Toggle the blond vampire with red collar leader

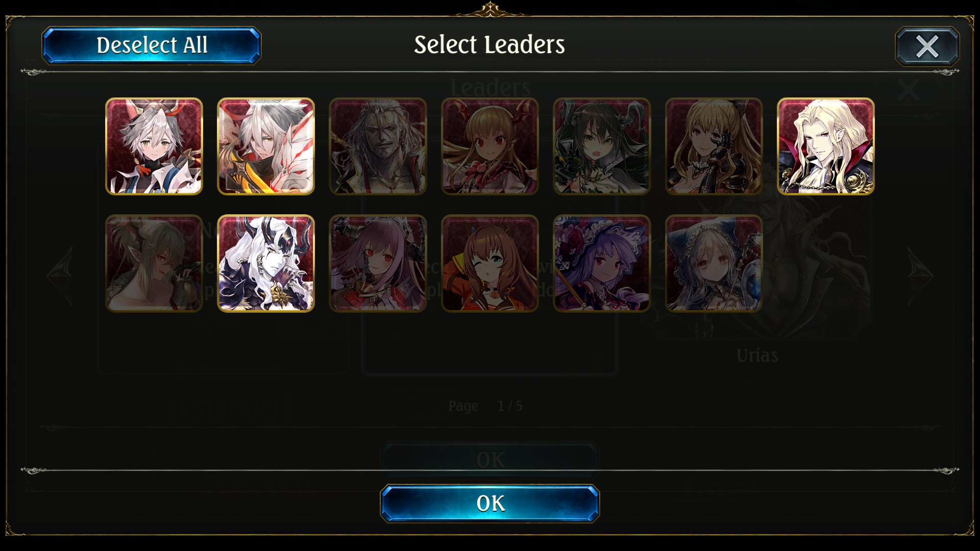pos(826,146)
